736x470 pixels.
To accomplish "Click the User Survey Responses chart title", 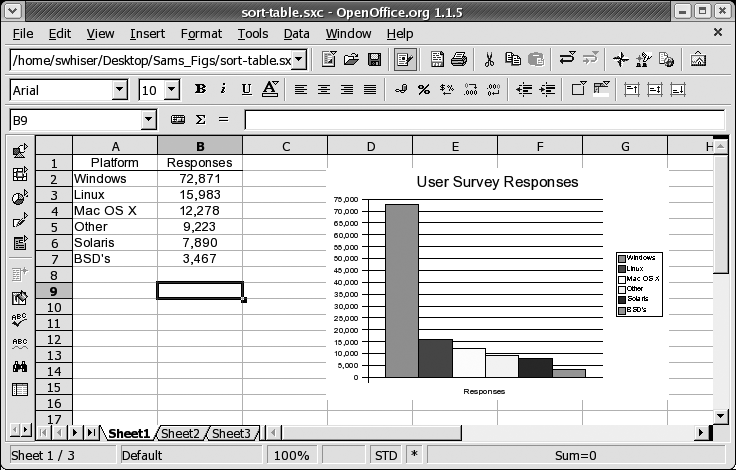I will pyautogui.click(x=497, y=182).
